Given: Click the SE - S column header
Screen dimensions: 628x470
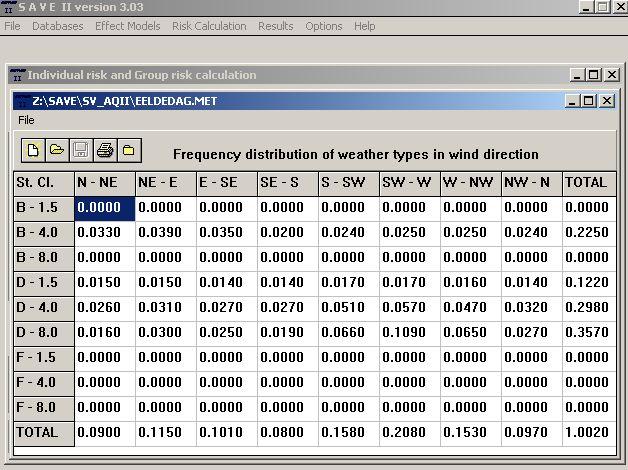Looking at the screenshot, I should (288, 183).
